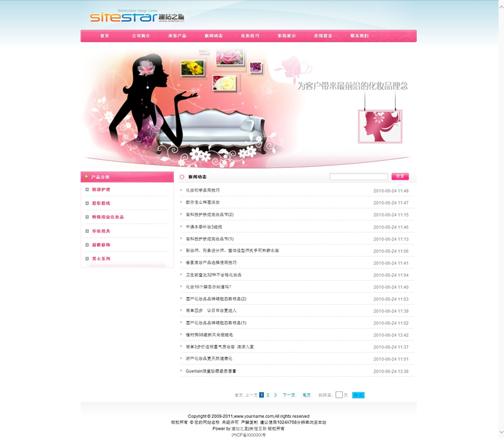Select the 特殊用途化妆品 category link

(108, 217)
